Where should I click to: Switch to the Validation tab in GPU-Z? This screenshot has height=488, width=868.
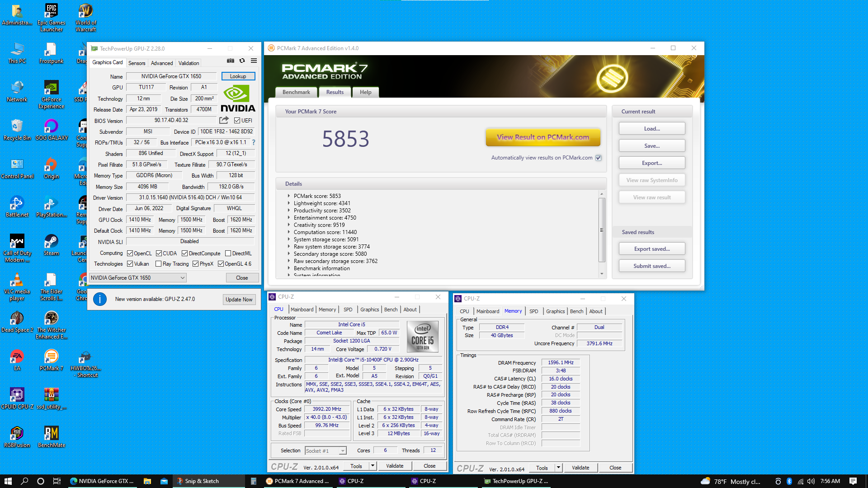(x=189, y=63)
